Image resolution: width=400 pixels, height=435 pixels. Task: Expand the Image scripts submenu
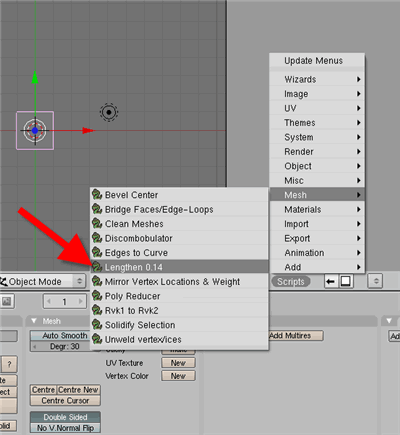click(317, 94)
